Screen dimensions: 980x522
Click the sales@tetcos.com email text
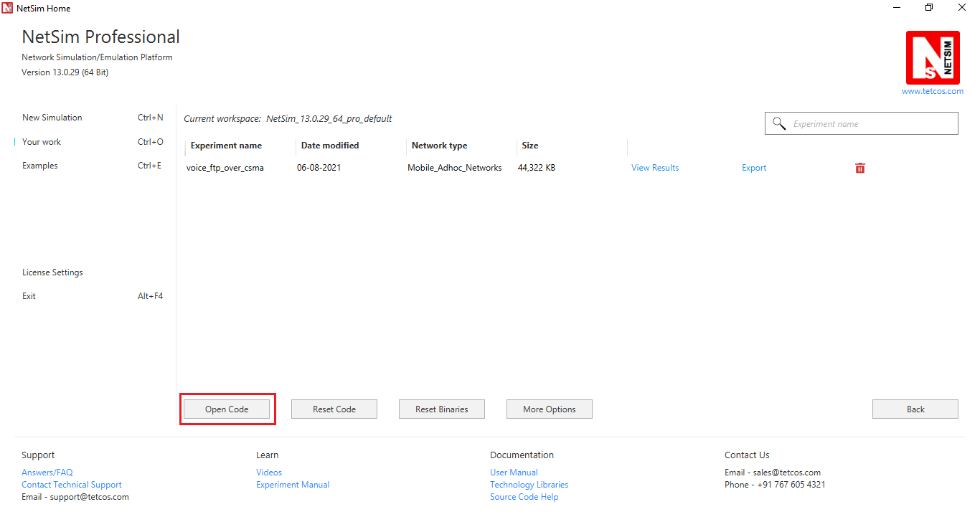786,473
